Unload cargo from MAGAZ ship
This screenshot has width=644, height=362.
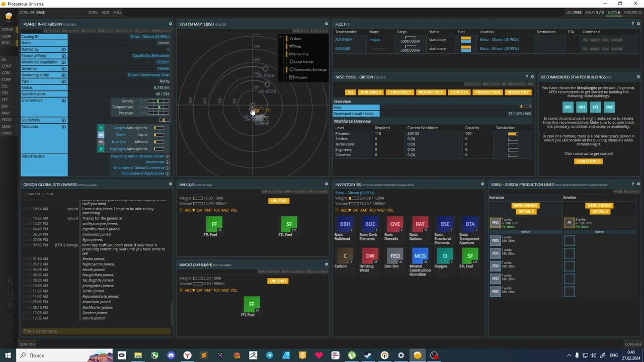pos(278,281)
